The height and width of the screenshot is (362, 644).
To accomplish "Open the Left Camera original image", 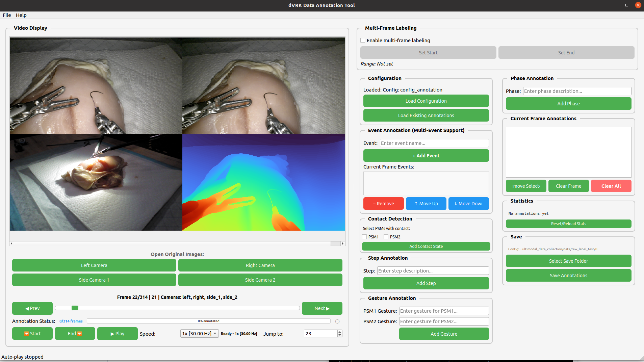I will (94, 265).
